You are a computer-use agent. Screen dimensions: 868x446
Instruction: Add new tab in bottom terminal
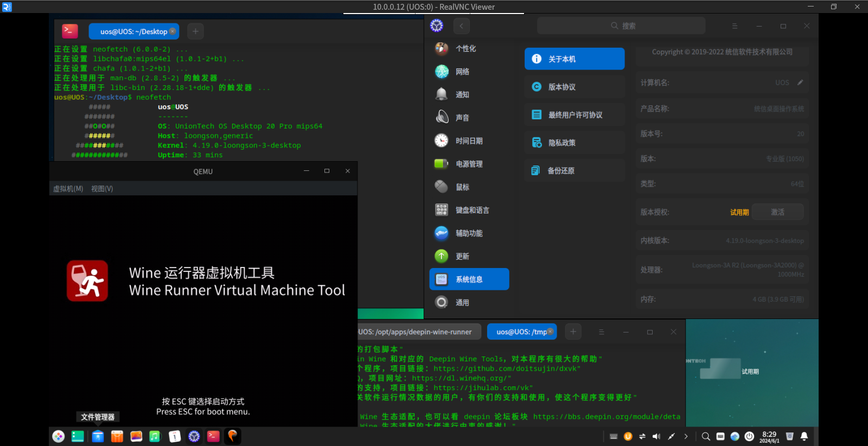click(x=573, y=332)
